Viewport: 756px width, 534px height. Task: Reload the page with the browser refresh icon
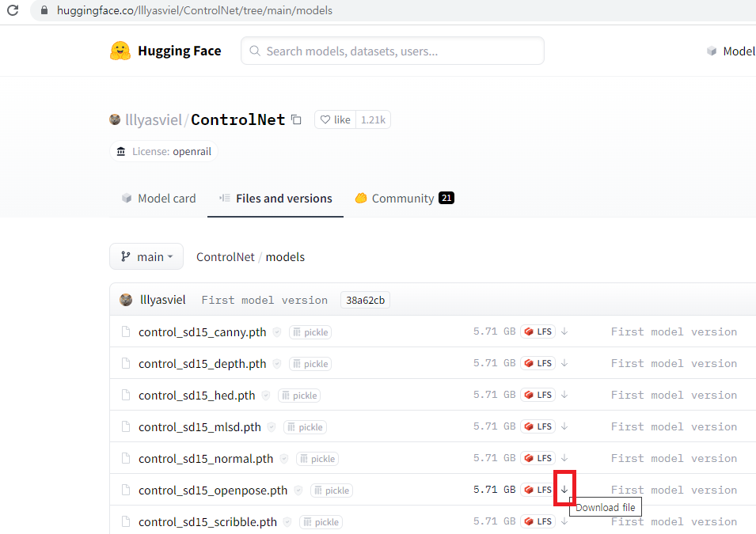[x=13, y=10]
